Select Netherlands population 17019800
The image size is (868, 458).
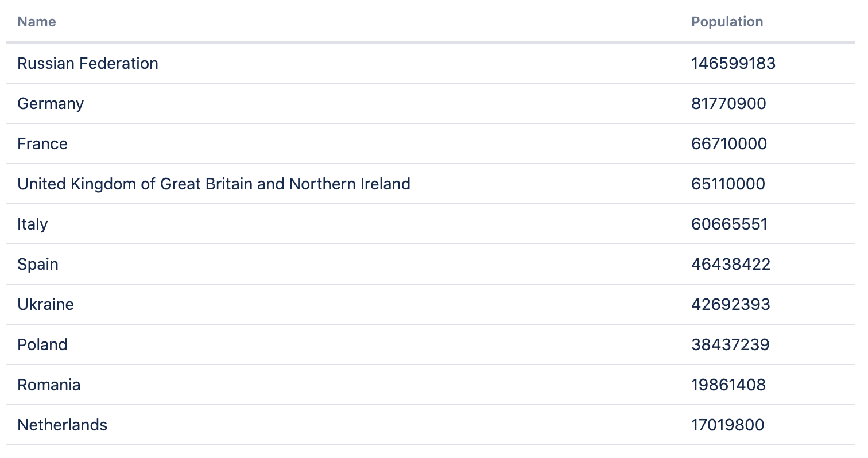click(x=728, y=425)
